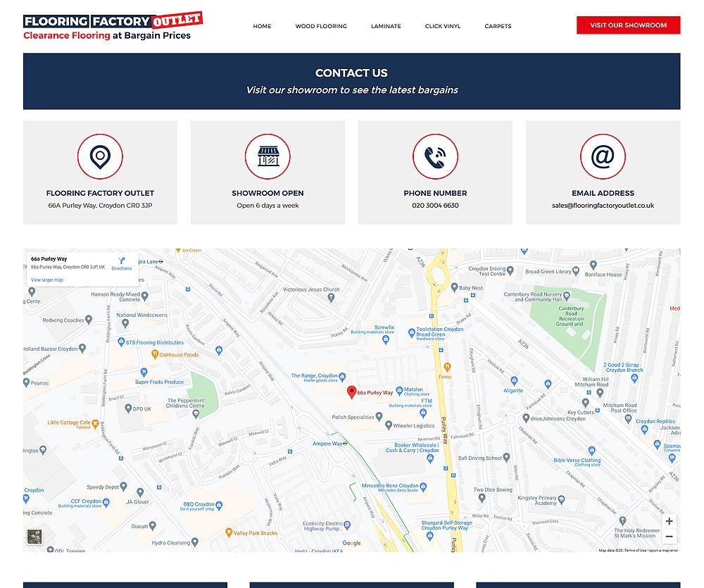Click the Toolstation Croydon Broad Green pin
This screenshot has width=704, height=588.
(411, 333)
